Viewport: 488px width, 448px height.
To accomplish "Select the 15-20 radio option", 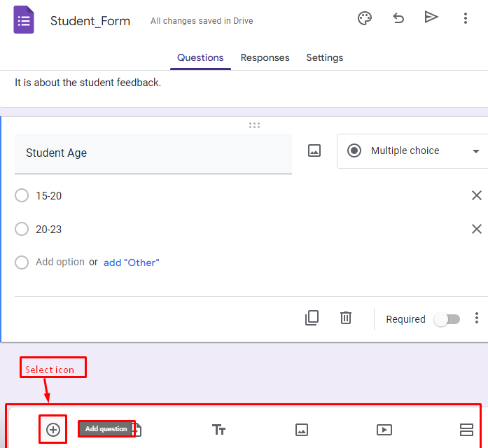I will click(x=22, y=196).
